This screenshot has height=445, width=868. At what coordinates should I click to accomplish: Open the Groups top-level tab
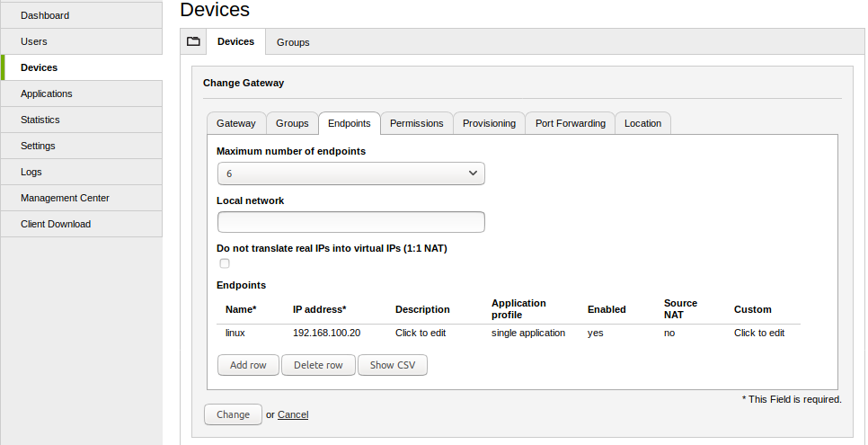click(x=293, y=42)
